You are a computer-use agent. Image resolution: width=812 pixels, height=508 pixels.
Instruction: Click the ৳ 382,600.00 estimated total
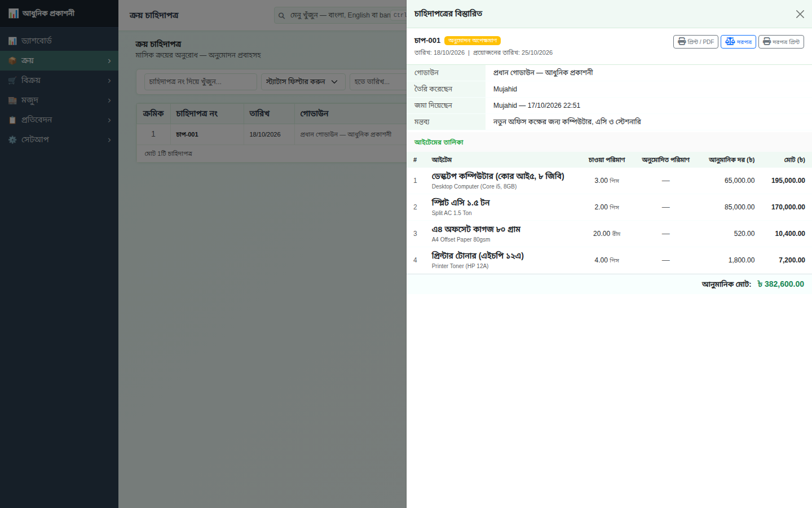pos(781,284)
